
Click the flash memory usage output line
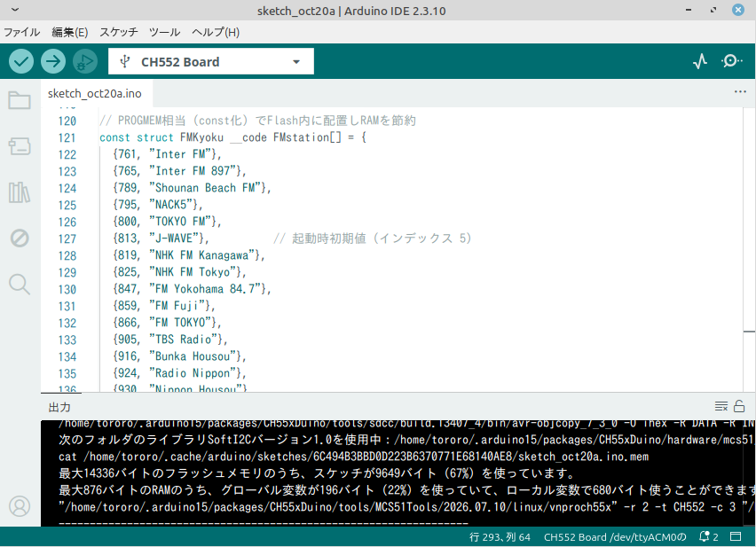click(x=316, y=473)
